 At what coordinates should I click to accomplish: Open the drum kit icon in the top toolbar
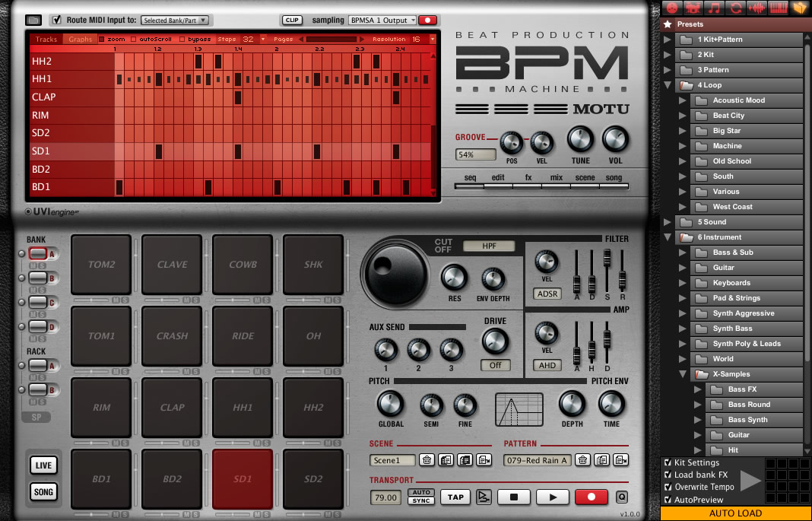tap(693, 8)
